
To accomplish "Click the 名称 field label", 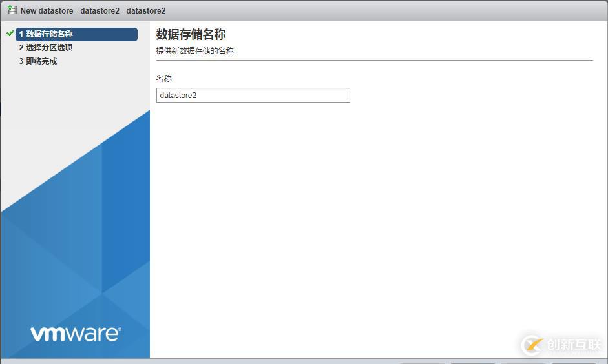I will (x=163, y=78).
